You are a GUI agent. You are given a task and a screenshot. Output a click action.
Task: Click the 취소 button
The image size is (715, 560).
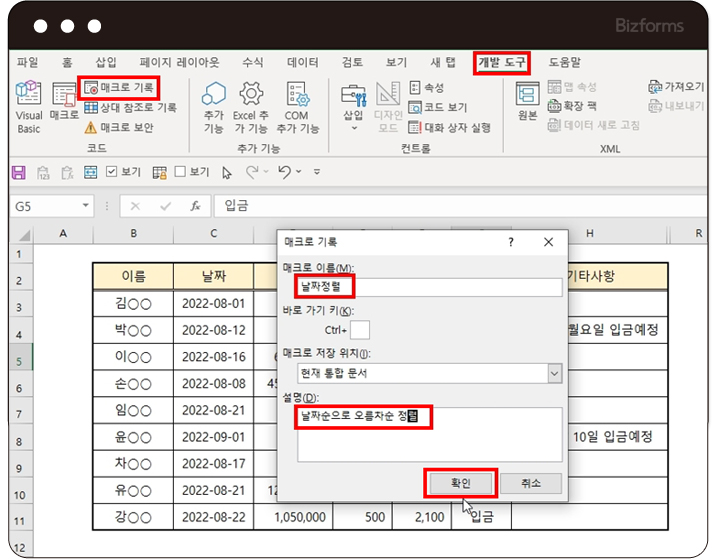(530, 483)
